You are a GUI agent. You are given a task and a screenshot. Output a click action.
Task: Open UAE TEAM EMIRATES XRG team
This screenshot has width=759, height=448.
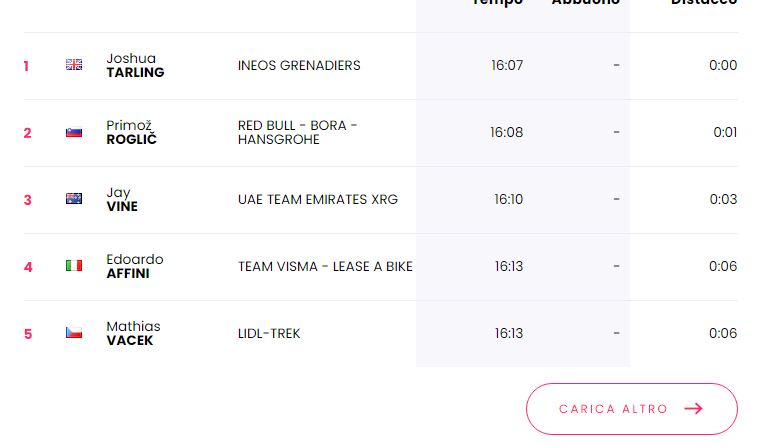pyautogui.click(x=317, y=200)
